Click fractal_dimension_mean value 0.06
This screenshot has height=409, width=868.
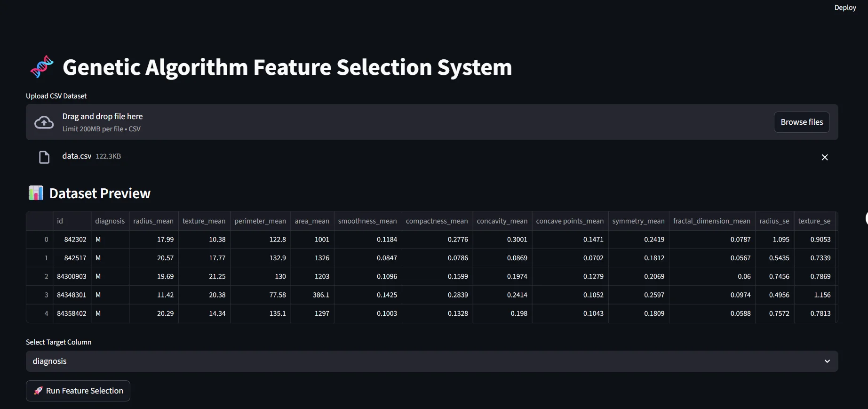(712, 276)
